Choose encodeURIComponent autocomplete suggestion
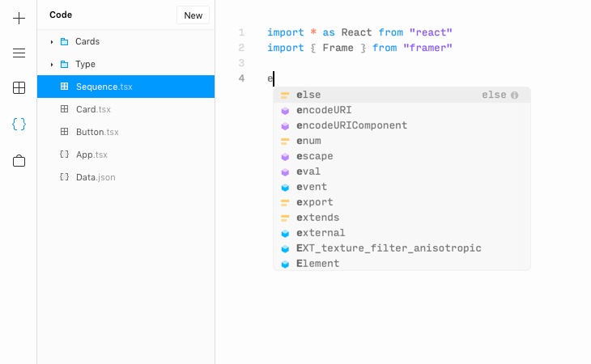Viewport: 591px width, 364px height. click(x=351, y=125)
